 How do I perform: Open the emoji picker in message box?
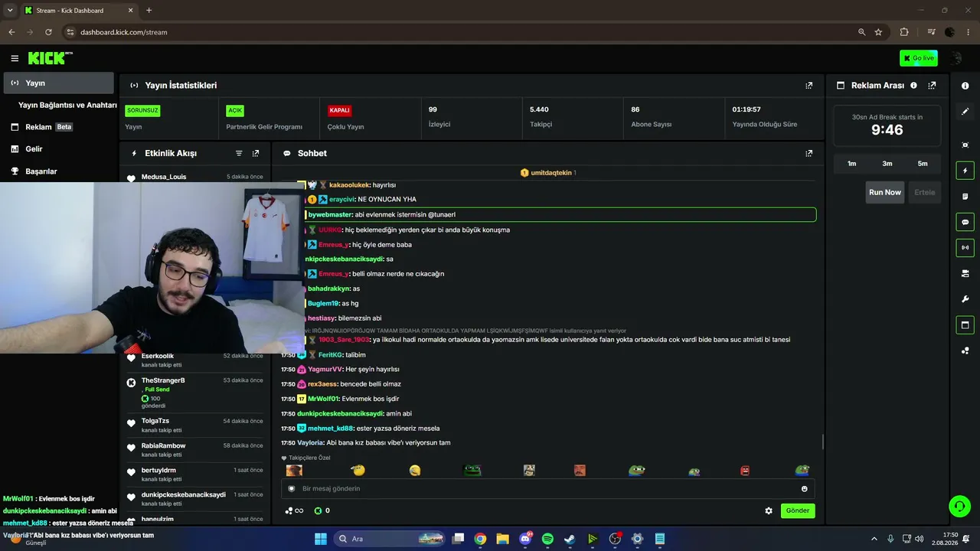(804, 488)
